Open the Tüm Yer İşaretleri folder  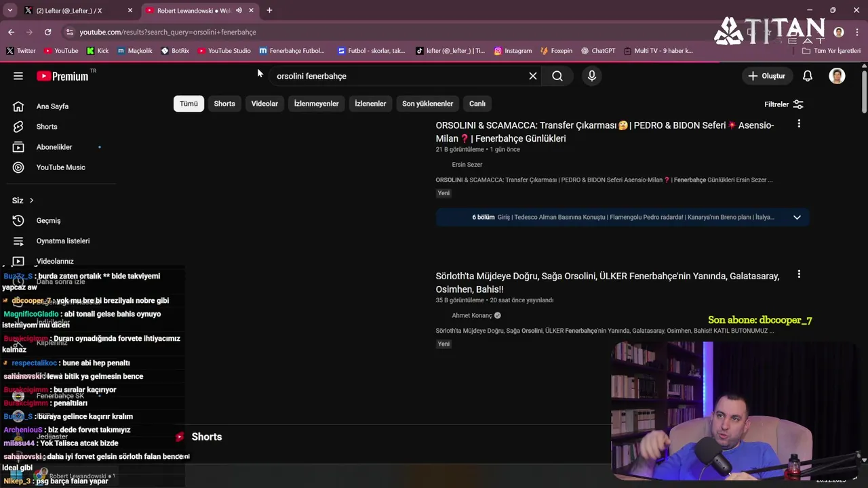point(831,51)
